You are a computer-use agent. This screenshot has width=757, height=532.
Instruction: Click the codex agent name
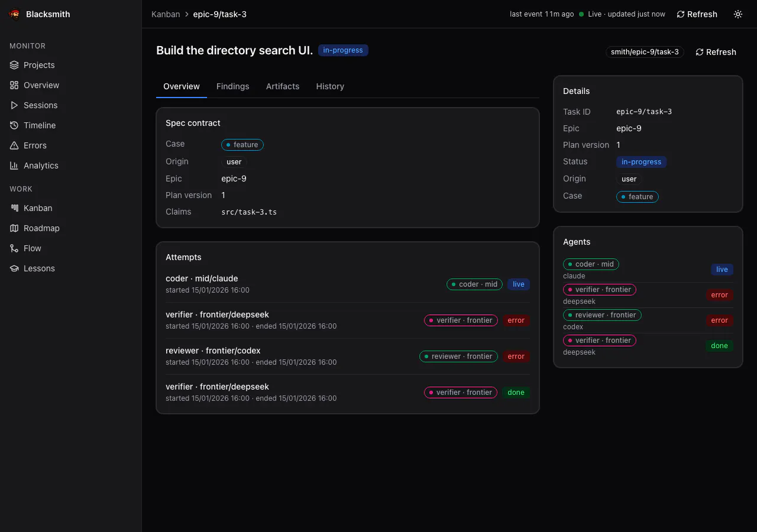coord(573,327)
